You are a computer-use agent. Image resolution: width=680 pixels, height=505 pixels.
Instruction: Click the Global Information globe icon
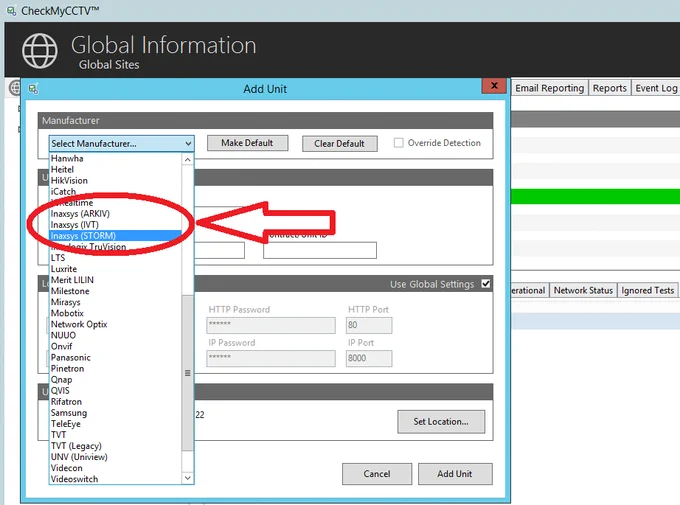39,51
